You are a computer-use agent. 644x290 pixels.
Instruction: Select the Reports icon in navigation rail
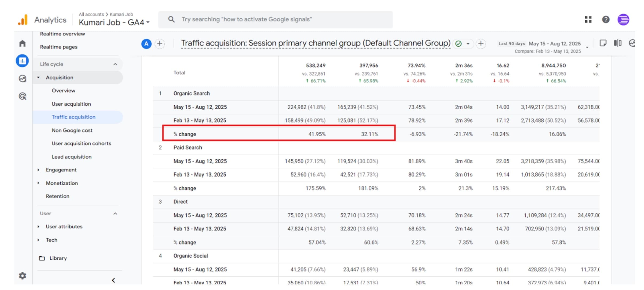[22, 61]
